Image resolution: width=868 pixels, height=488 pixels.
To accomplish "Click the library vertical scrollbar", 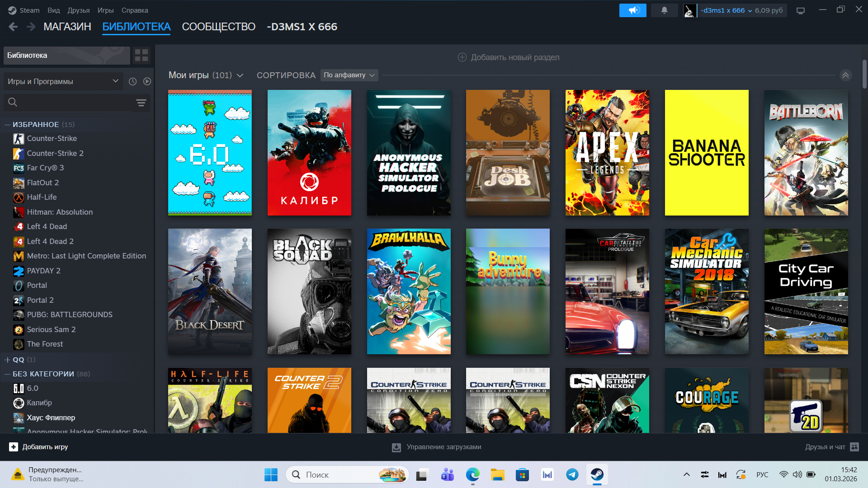I will pos(864,75).
